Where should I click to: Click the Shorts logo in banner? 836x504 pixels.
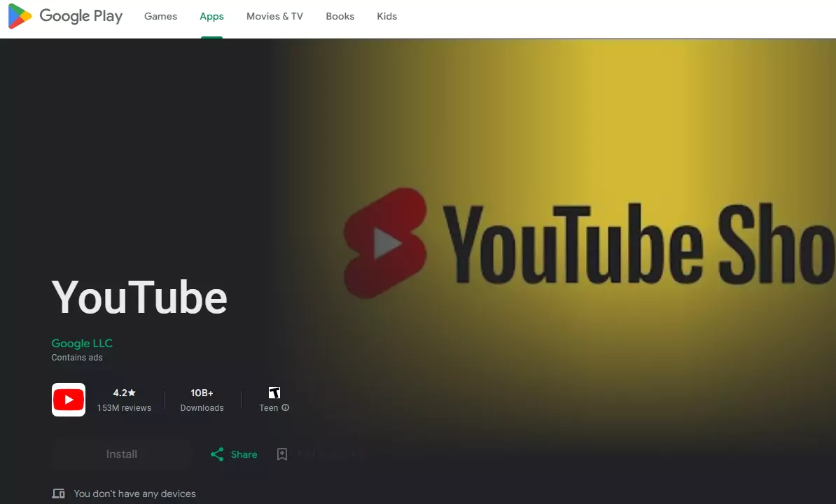pos(386,243)
